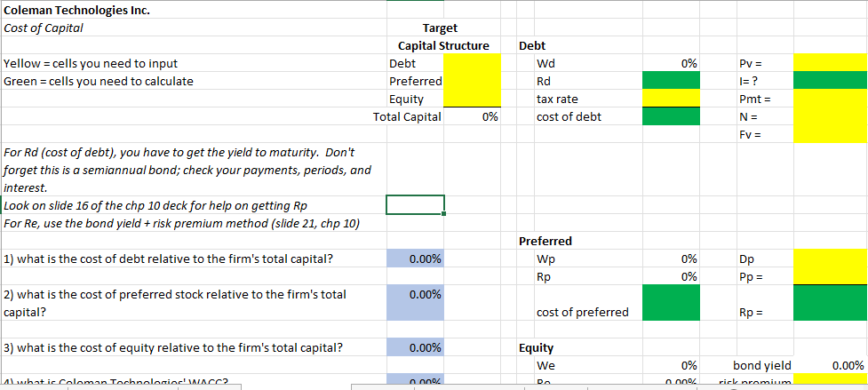Select blue 0.00% answer for question 1
The image size is (868, 390).
click(x=415, y=259)
